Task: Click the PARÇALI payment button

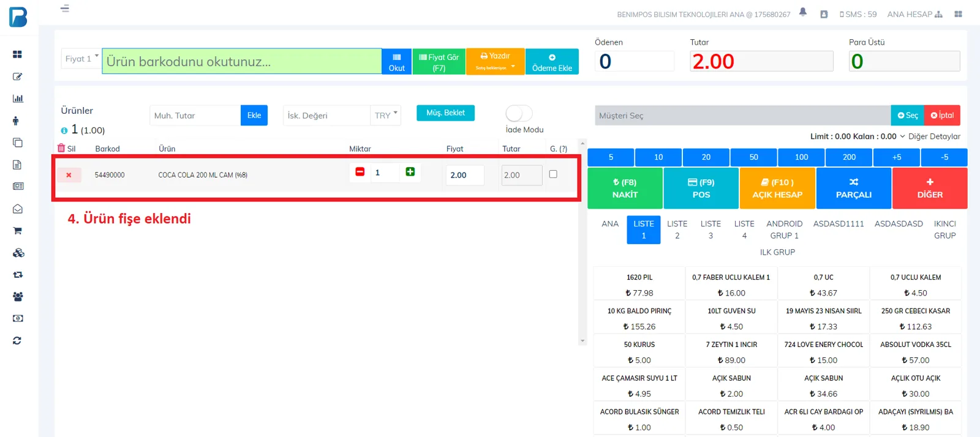Action: (854, 189)
